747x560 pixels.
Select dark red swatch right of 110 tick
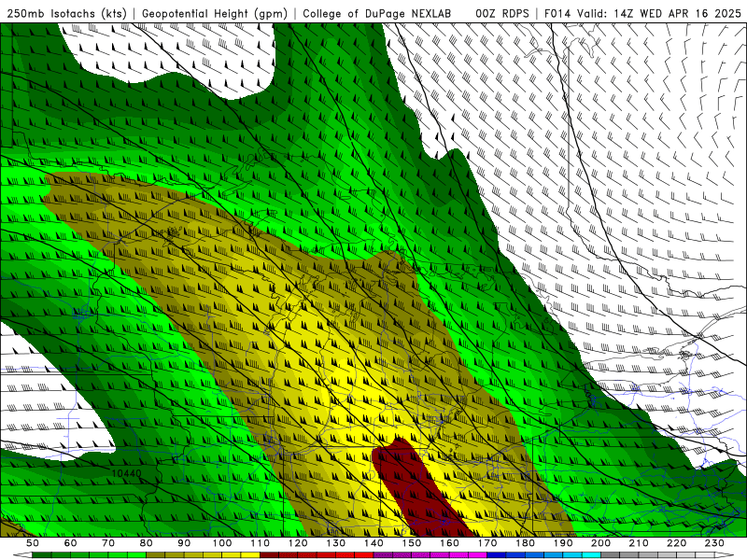(x=270, y=555)
